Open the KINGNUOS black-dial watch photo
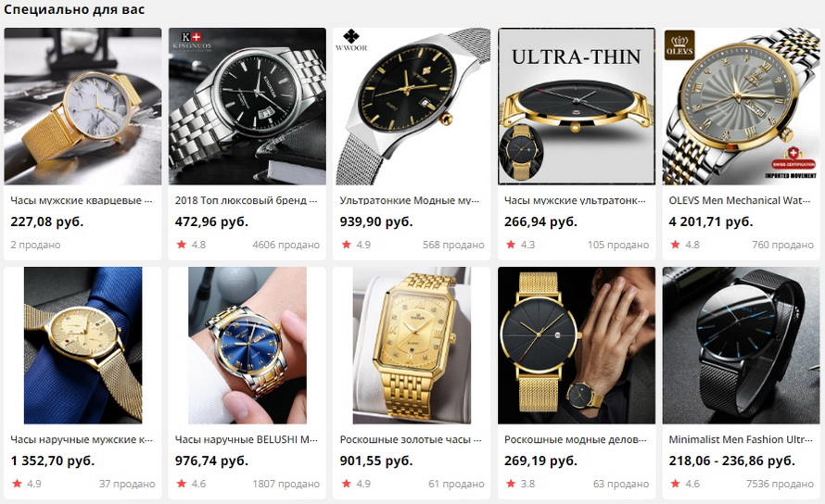The width and height of the screenshot is (825, 504). point(247,107)
